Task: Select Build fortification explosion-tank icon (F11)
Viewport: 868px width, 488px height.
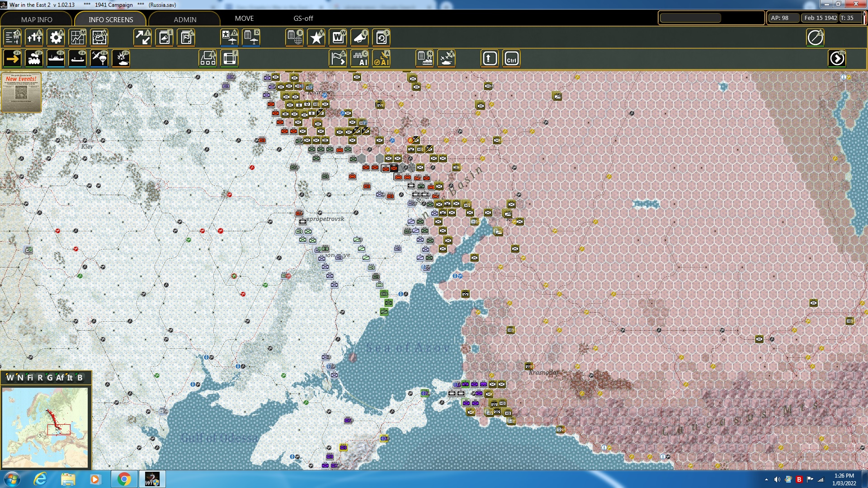Action: coord(121,58)
